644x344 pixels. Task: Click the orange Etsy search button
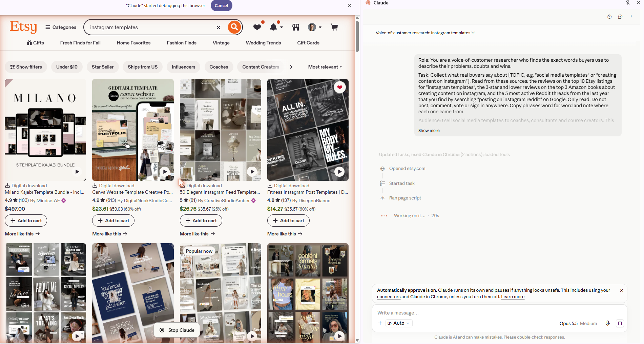234,27
